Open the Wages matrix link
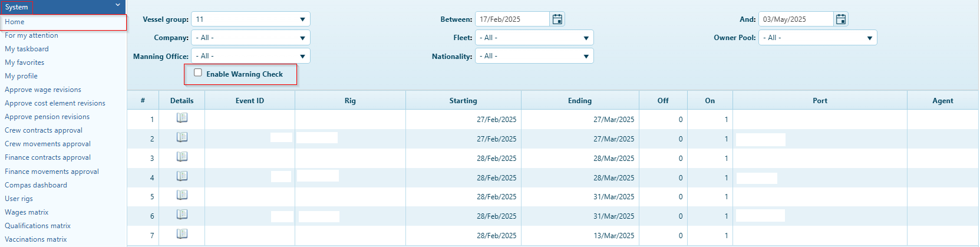This screenshot has height=247, width=980. point(27,212)
